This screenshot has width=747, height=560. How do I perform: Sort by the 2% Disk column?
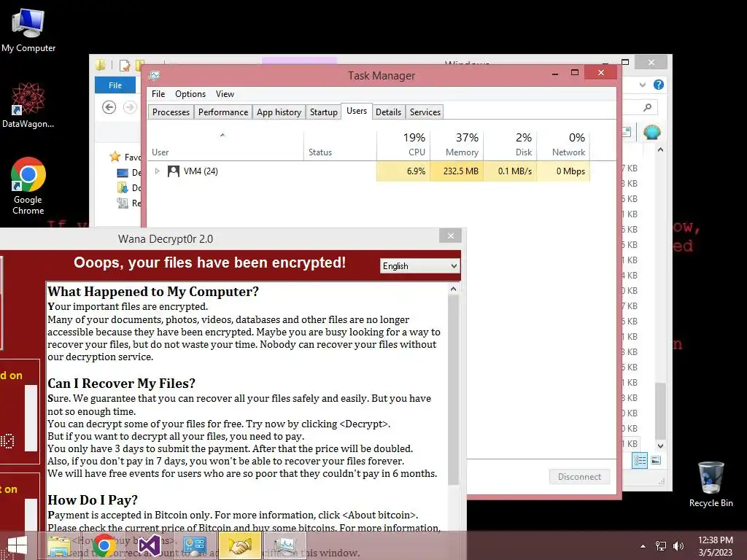point(510,145)
